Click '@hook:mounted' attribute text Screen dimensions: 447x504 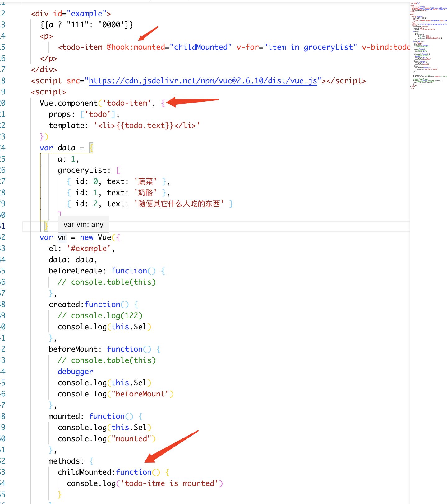[x=136, y=47]
